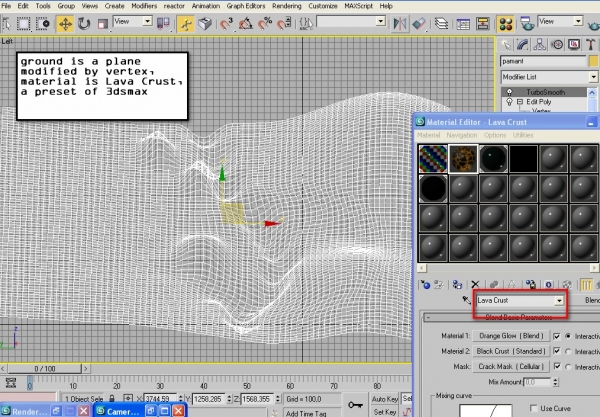Activate the Select and Rotate tool
The width and height of the screenshot is (600, 417).
84,24
